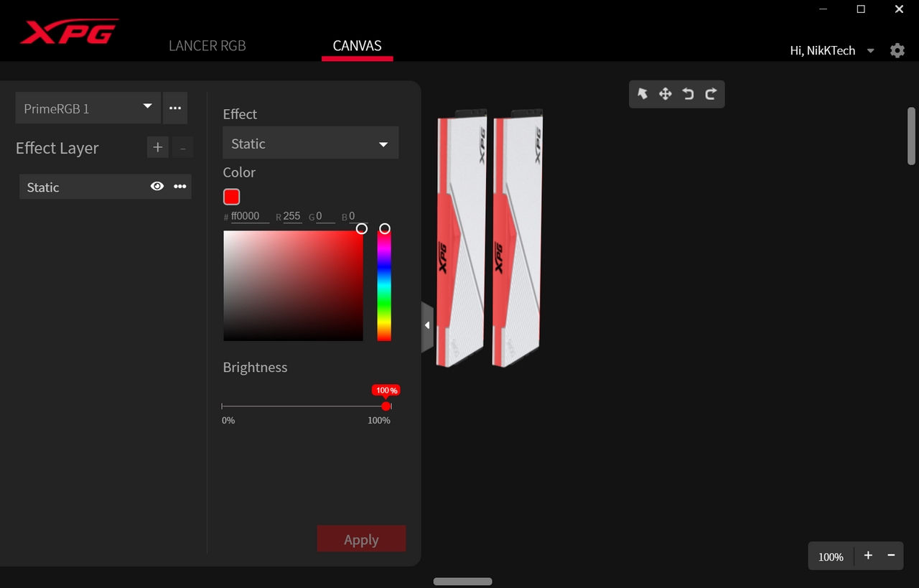
Task: Click the horizontal scrollbar thumb
Action: click(x=463, y=582)
